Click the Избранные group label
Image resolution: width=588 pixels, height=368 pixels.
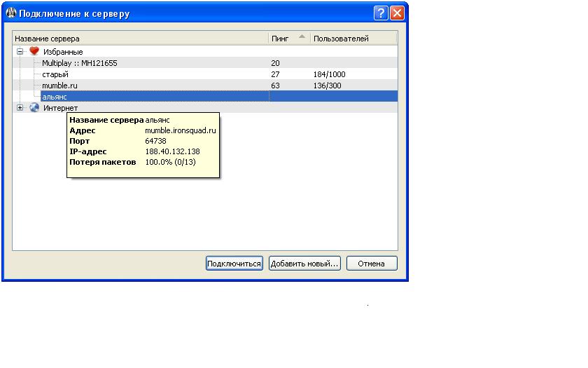63,52
